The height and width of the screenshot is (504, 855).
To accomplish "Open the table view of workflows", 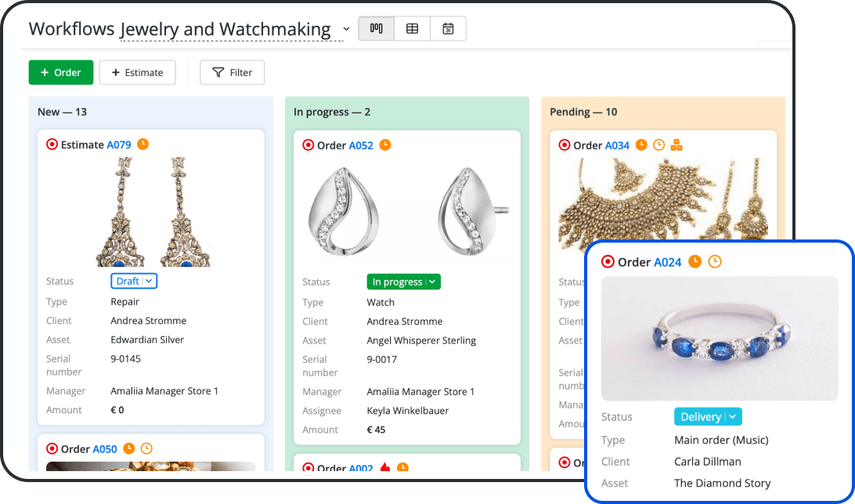I will [x=412, y=28].
